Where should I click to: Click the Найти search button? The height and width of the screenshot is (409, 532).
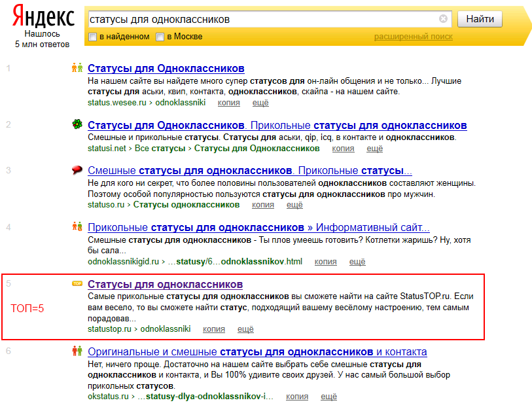coord(480,19)
